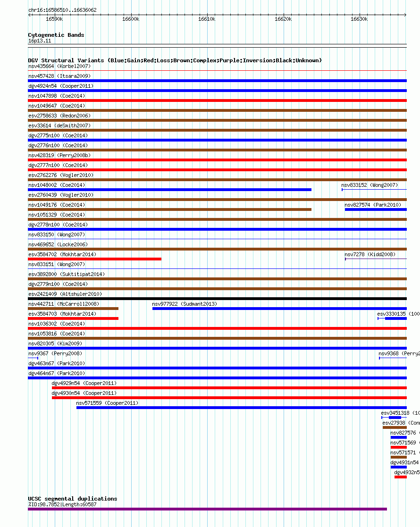Viewport: 420px width, 527px height.
Task: Click esv33614 (deSmith2007) label
Action: coord(59,125)
